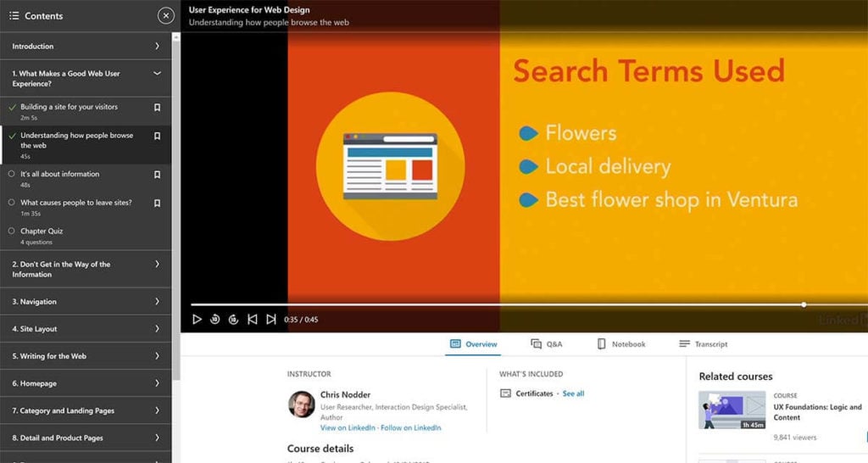The image size is (868, 463).
Task: Switch to the Q&A tab
Action: (x=547, y=344)
